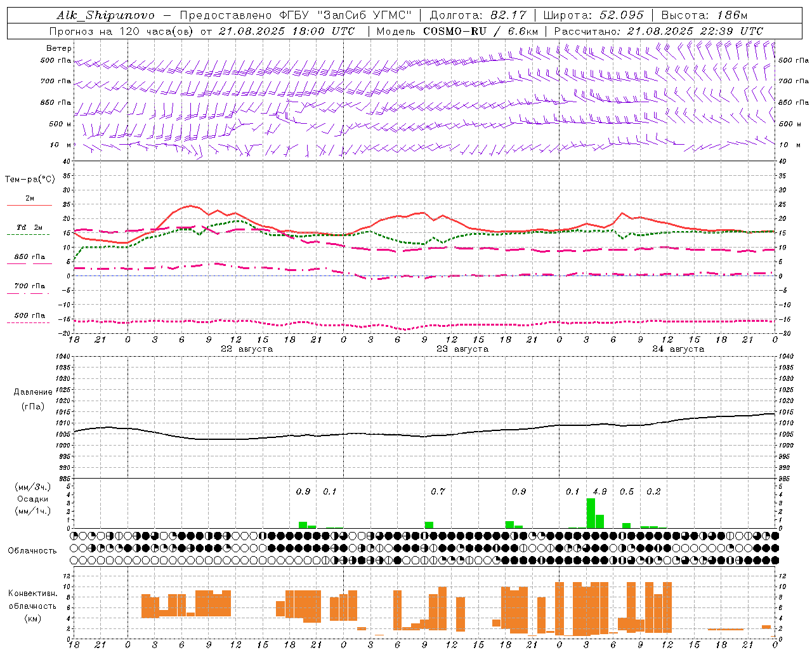
Task: Click the Ветер panel label
Action: pyautogui.click(x=59, y=48)
